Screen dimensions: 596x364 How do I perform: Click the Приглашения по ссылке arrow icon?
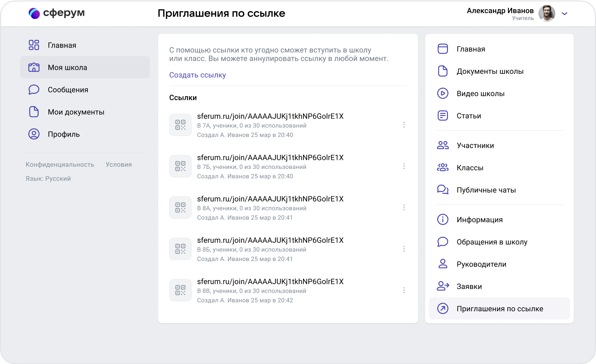[x=443, y=308]
